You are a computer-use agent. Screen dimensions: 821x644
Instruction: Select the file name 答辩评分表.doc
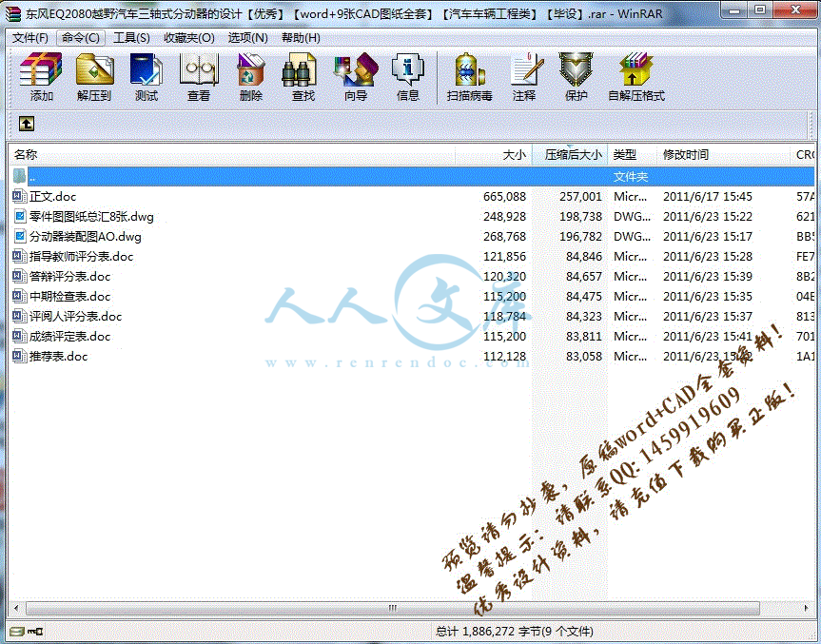[69, 276]
